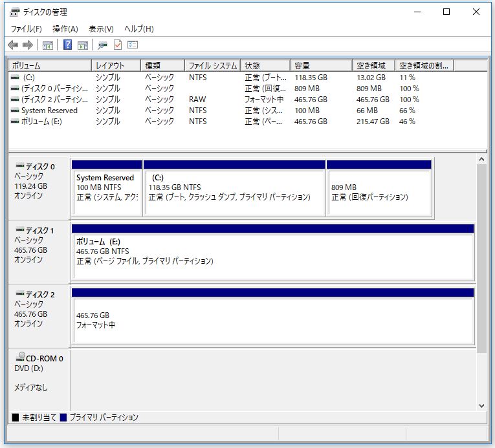
Task: Sort by the 容量 column header
Action: click(321, 66)
